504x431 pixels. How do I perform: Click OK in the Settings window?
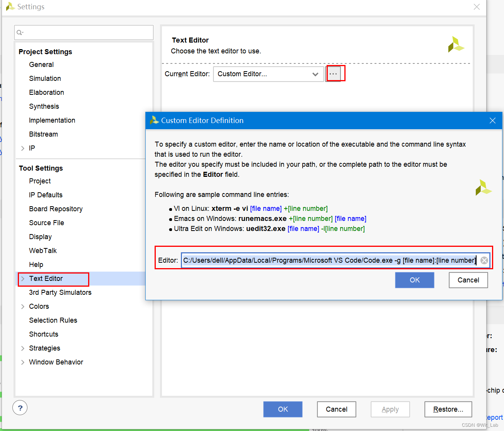pyautogui.click(x=283, y=409)
